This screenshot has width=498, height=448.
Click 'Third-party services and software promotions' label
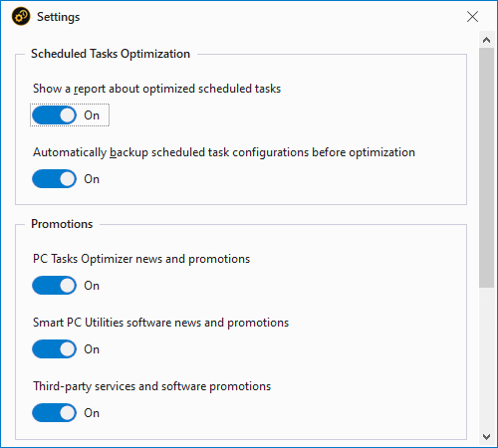click(x=152, y=386)
